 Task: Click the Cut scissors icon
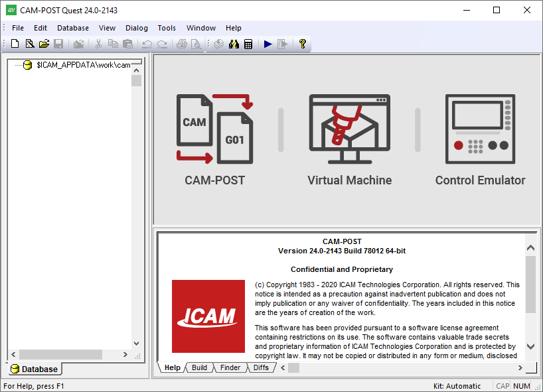[98, 44]
